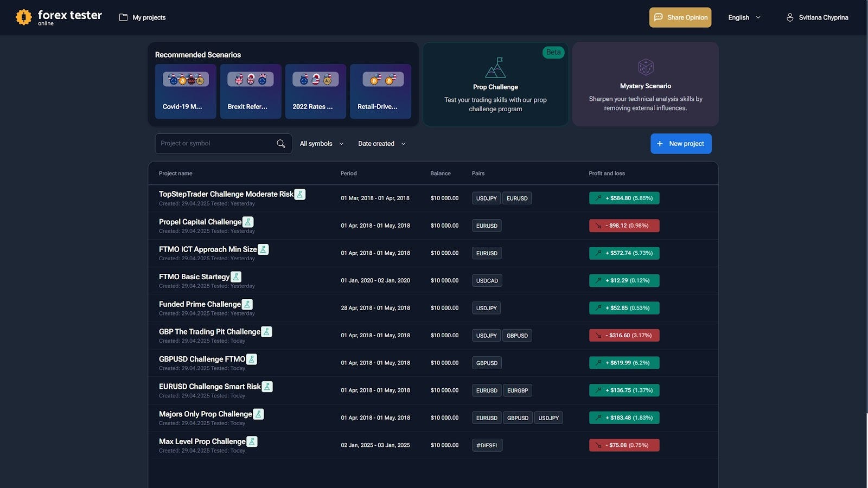Click flask icon next to TopStepTrader Challenge
868x488 pixels.
tap(299, 194)
